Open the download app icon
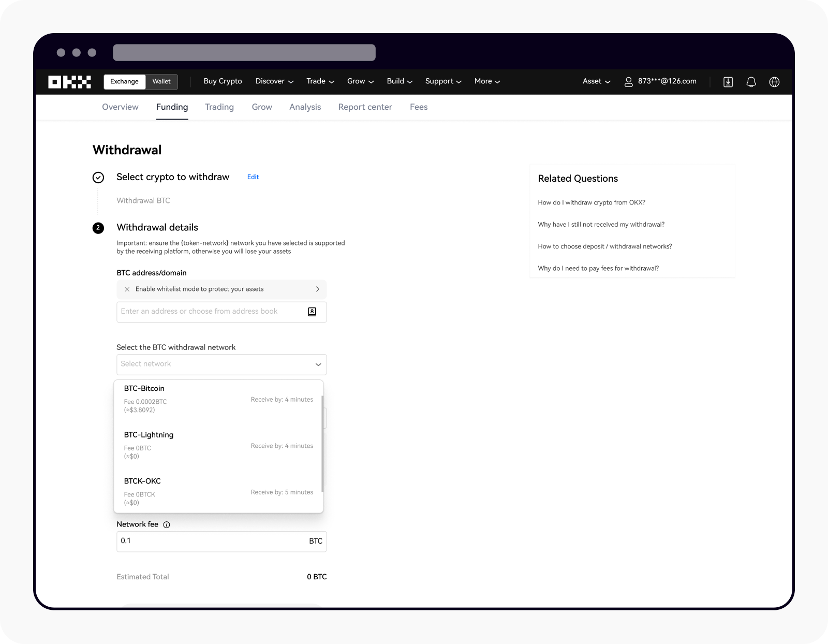This screenshot has width=828, height=644. tap(728, 82)
